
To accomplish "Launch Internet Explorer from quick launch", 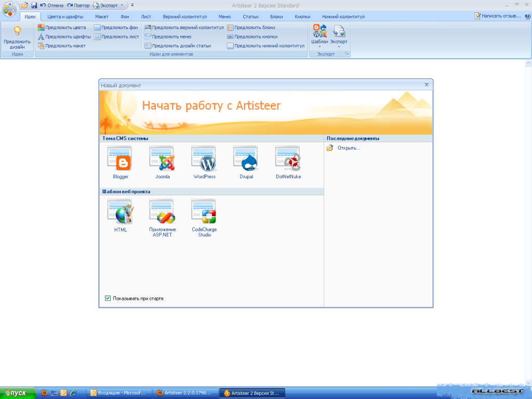I will coord(73,393).
